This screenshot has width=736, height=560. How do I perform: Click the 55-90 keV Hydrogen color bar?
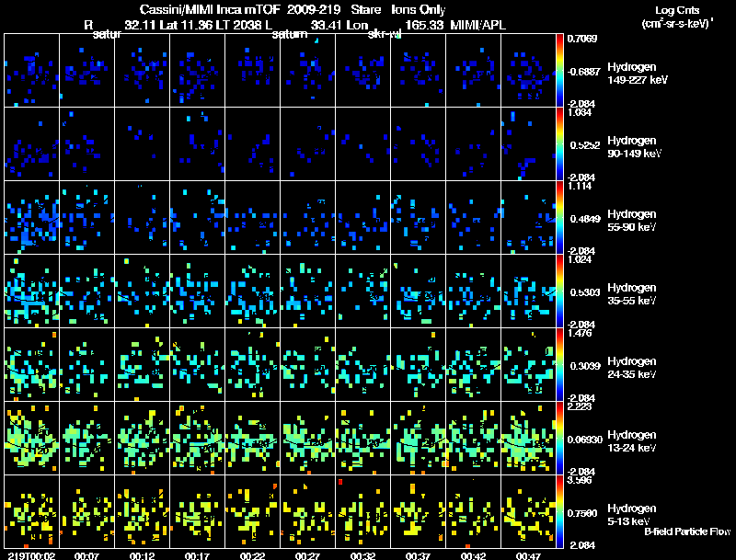(x=561, y=218)
